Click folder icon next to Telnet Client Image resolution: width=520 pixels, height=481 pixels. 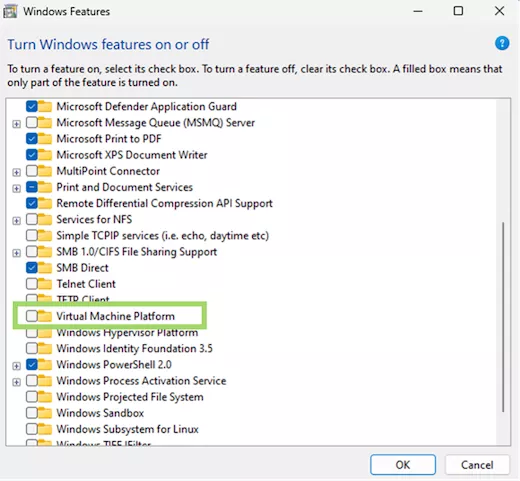(x=45, y=284)
